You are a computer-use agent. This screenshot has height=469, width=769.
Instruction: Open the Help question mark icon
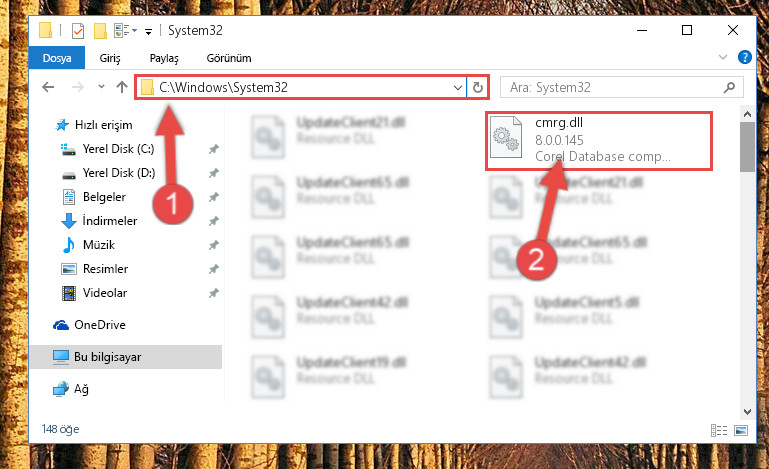(744, 57)
